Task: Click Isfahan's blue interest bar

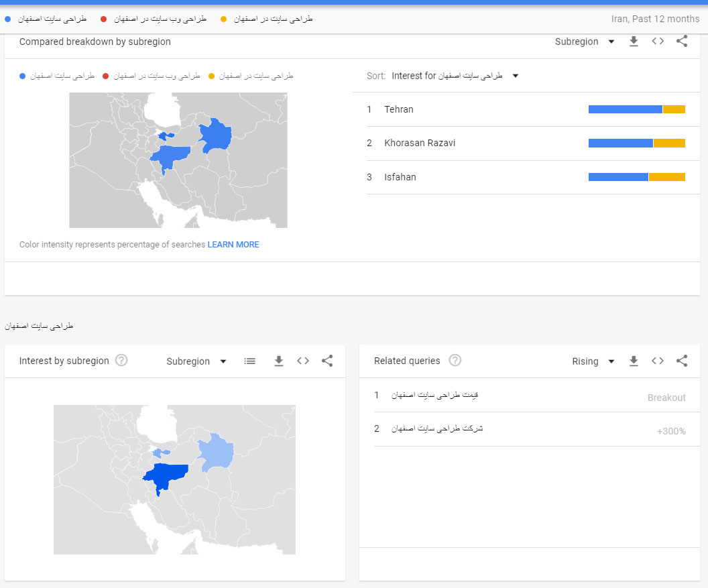Action: coord(618,177)
